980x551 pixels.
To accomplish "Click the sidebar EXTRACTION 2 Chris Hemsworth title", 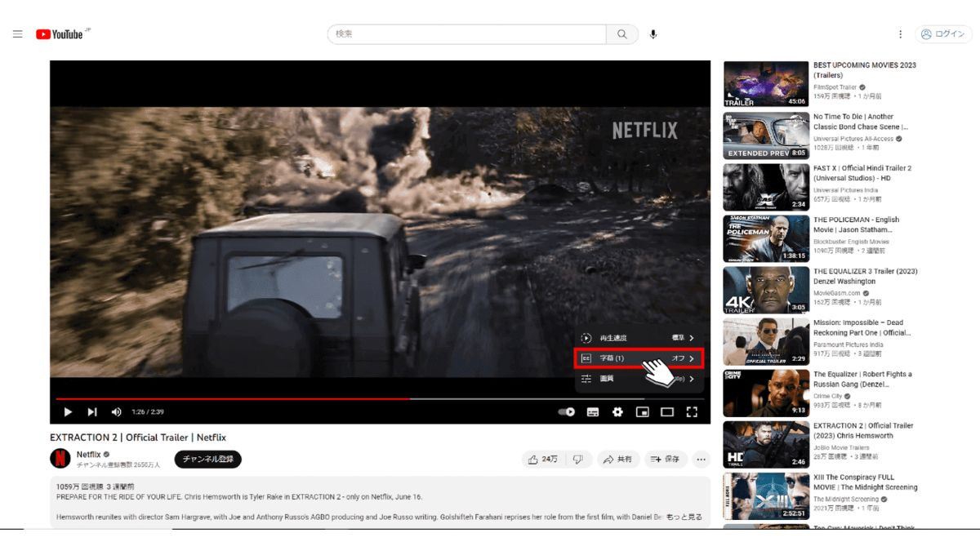I will pyautogui.click(x=863, y=430).
